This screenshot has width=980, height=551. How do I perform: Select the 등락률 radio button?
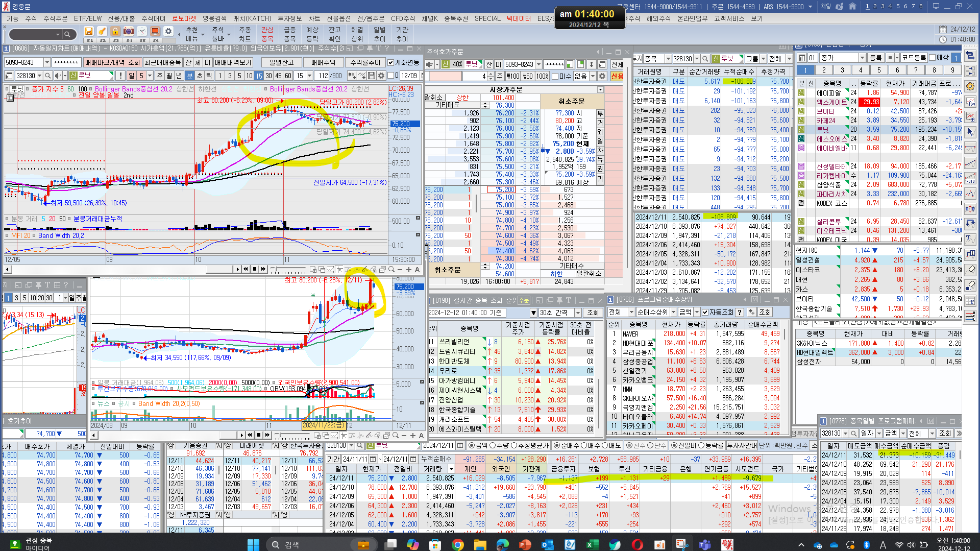coord(701,445)
